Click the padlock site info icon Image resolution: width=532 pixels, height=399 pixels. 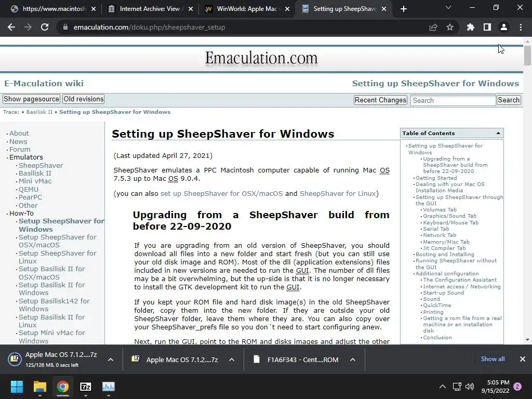[x=65, y=27]
